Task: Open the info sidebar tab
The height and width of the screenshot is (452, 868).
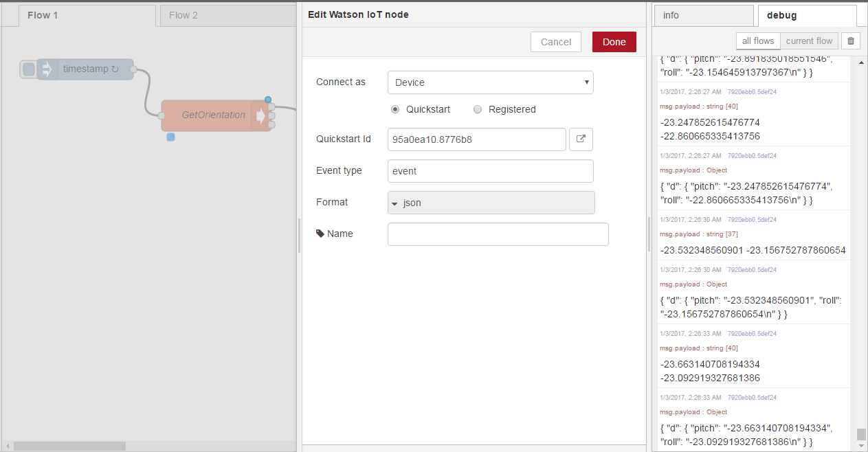Action: pyautogui.click(x=703, y=15)
